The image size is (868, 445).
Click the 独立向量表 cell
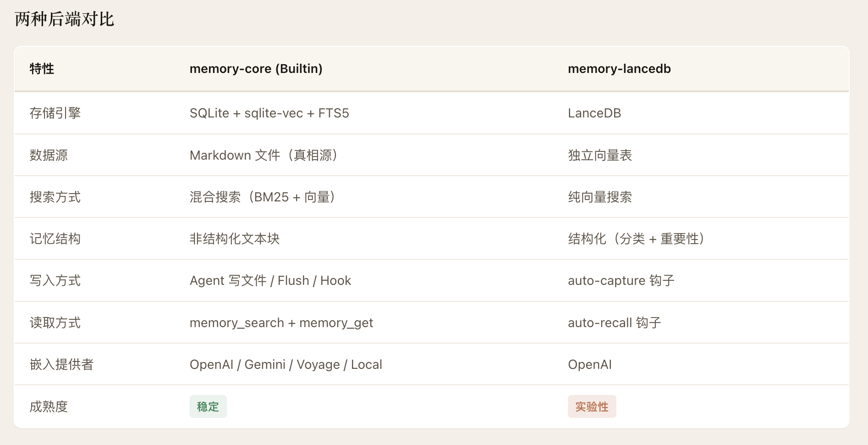pos(600,155)
